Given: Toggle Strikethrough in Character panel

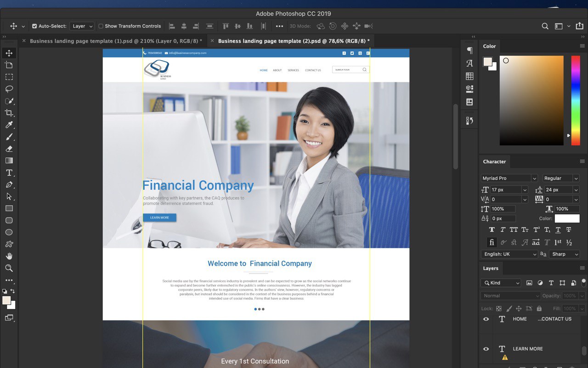Looking at the screenshot, I should [569, 230].
